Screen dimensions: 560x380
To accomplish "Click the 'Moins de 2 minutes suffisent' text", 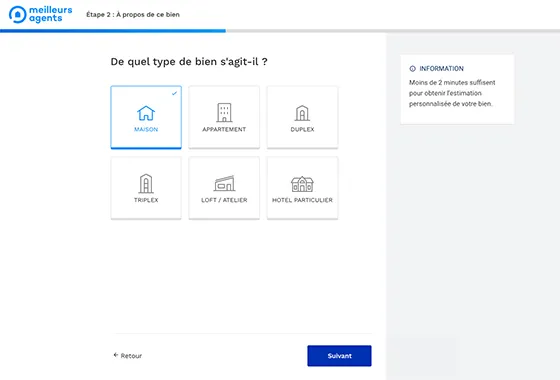I will pos(452,82).
